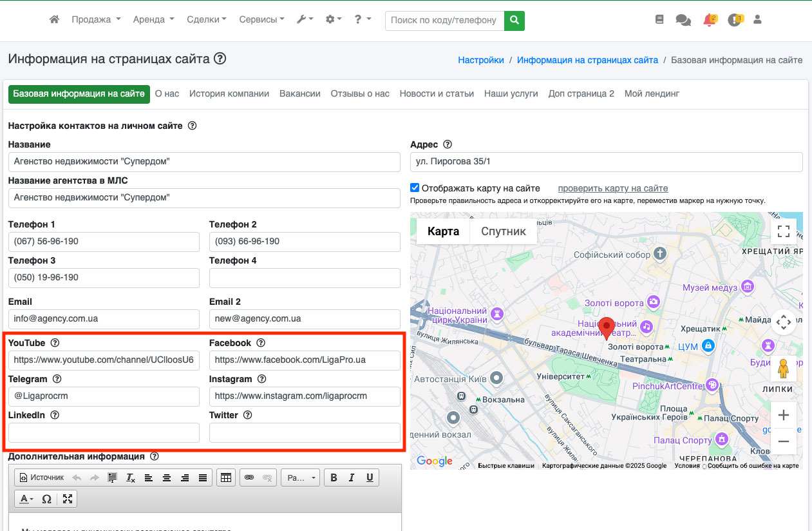
Task: Open the chat messages icon
Action: pos(683,20)
